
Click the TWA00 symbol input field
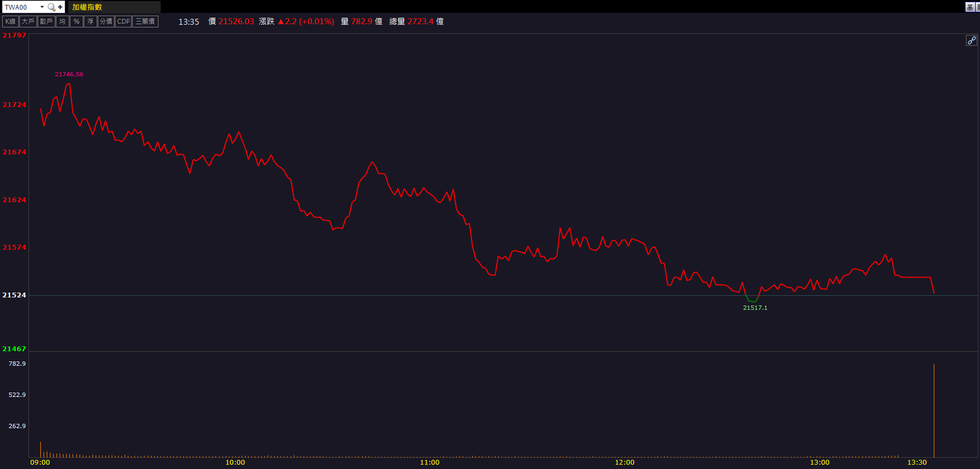tap(21, 7)
